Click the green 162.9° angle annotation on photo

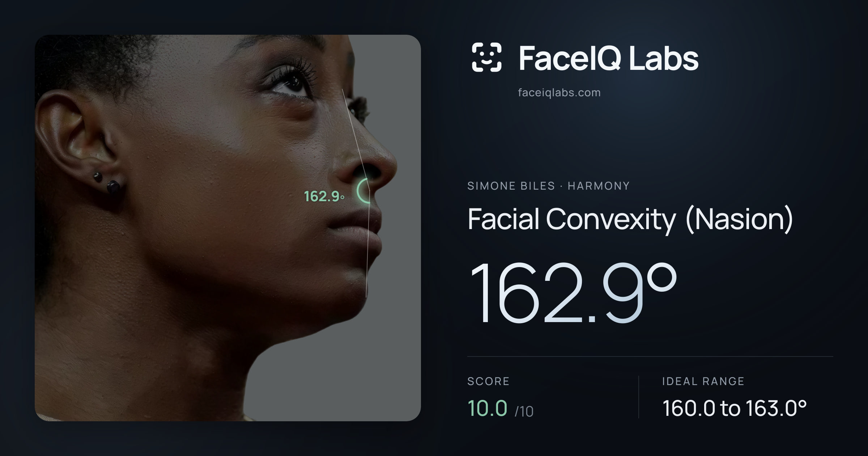click(x=324, y=197)
